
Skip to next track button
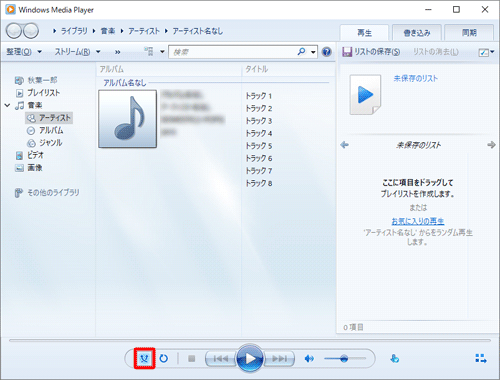[279, 359]
